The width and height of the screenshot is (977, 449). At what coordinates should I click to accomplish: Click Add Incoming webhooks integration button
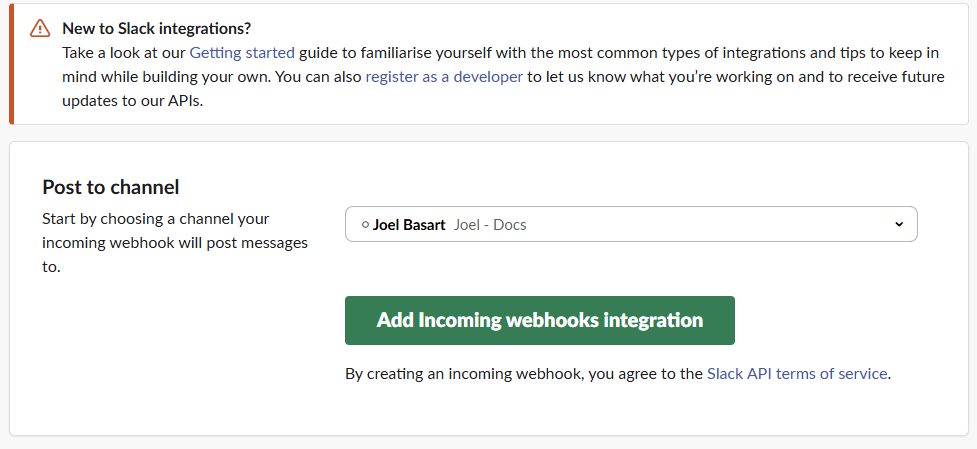(x=540, y=320)
